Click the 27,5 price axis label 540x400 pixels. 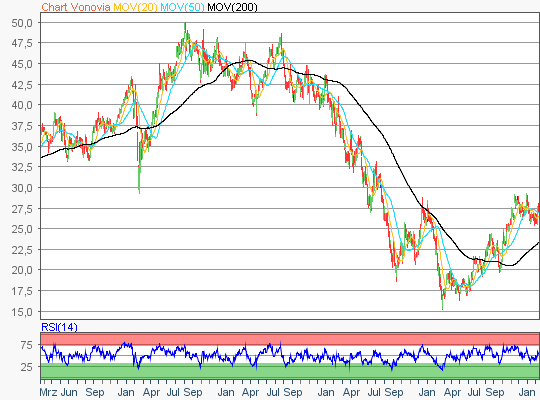22,209
